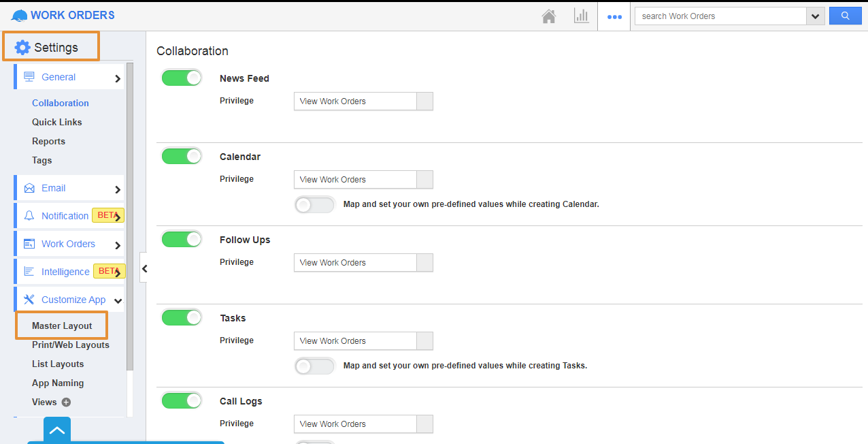This screenshot has width=868, height=444.
Task: Open the search box dropdown arrow
Action: point(815,16)
